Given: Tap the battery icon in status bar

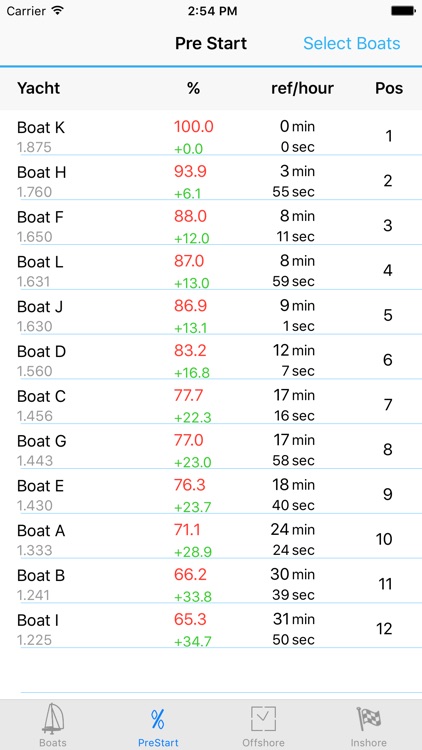Looking at the screenshot, I should (x=403, y=11).
